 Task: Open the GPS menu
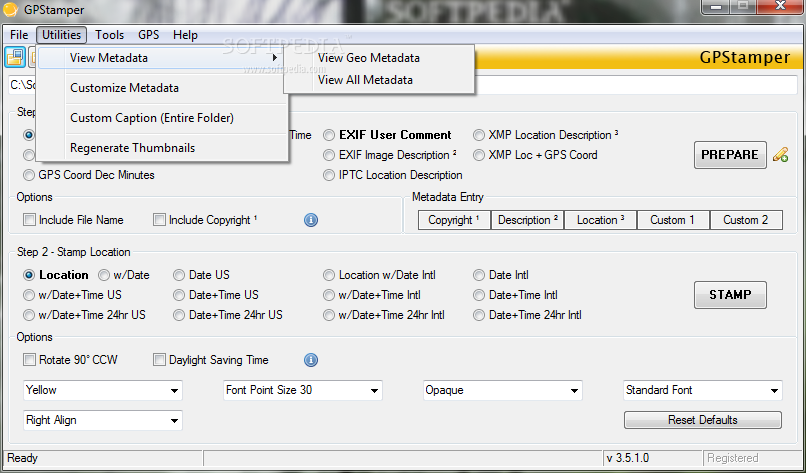[x=149, y=35]
